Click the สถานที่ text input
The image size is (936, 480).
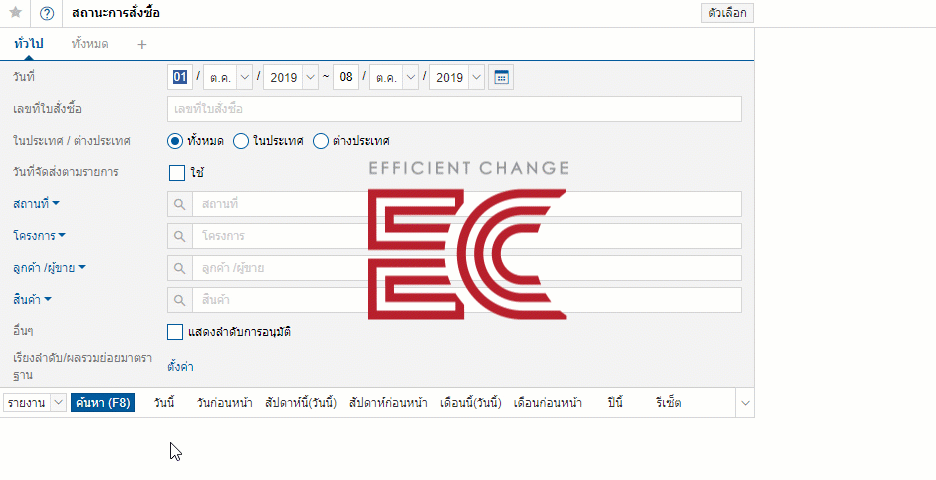pyautogui.click(x=467, y=204)
